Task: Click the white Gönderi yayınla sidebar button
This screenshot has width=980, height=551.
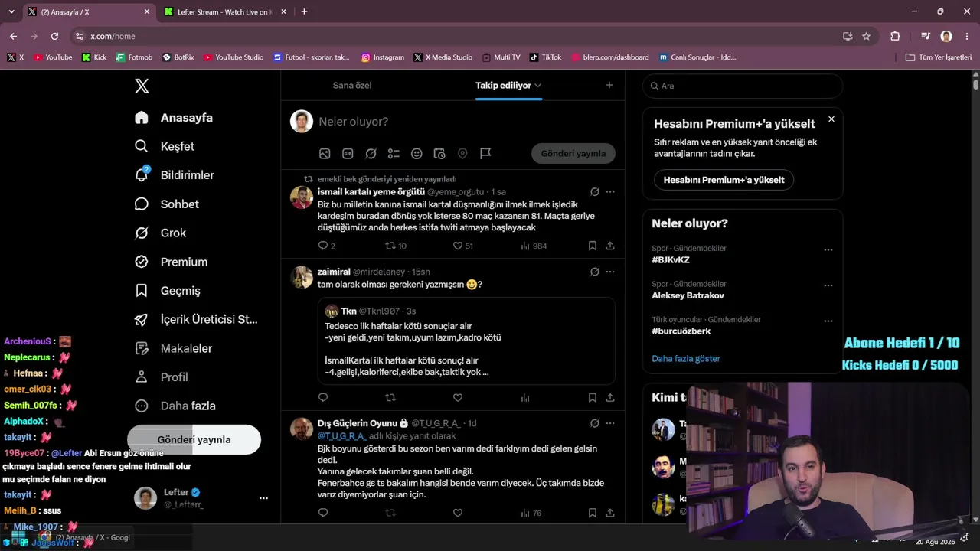Action: pos(194,439)
